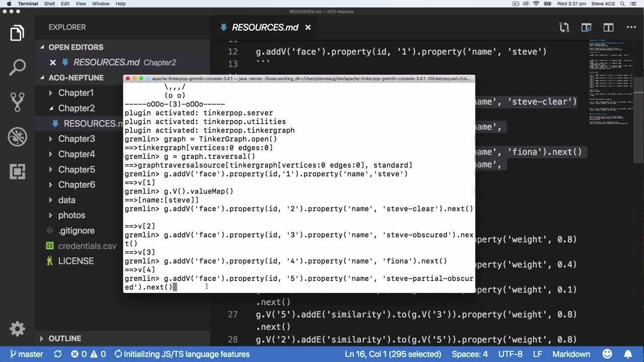Screen dimensions: 644x362
Task: Close RESOURCES.md in Open Editors list
Action: tap(52, 62)
